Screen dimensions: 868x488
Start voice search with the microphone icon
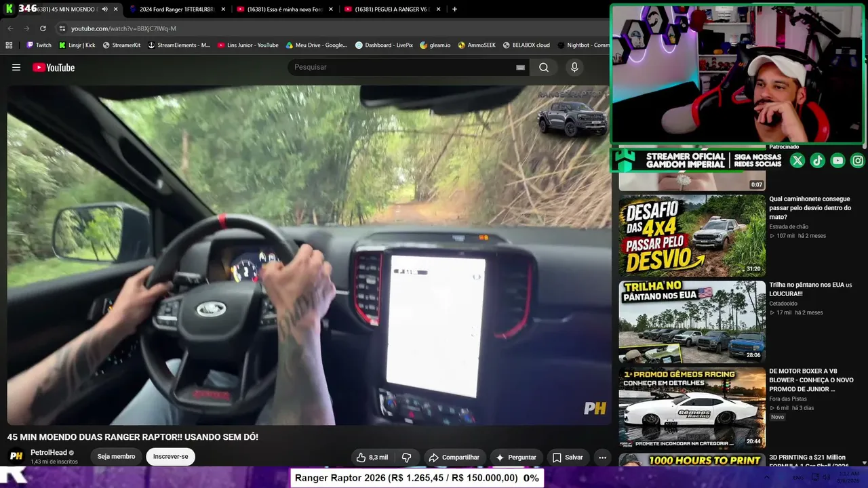[x=574, y=67]
